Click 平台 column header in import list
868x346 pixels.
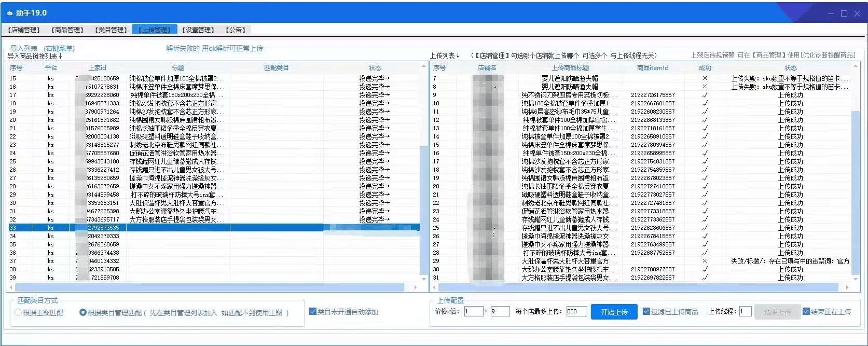point(51,68)
